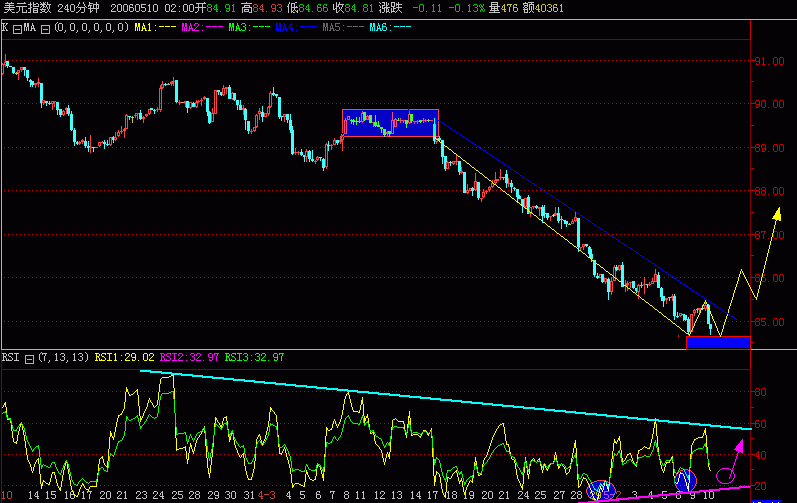Open the MA parameters (0,0,0,0,0,0)
The height and width of the screenshot is (503, 797).
click(x=91, y=27)
